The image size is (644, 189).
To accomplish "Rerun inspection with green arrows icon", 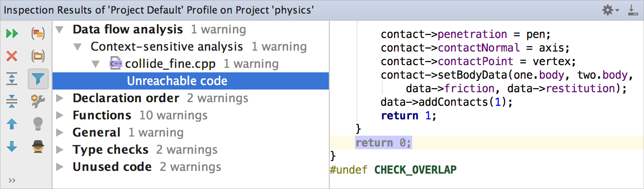I will (12, 33).
